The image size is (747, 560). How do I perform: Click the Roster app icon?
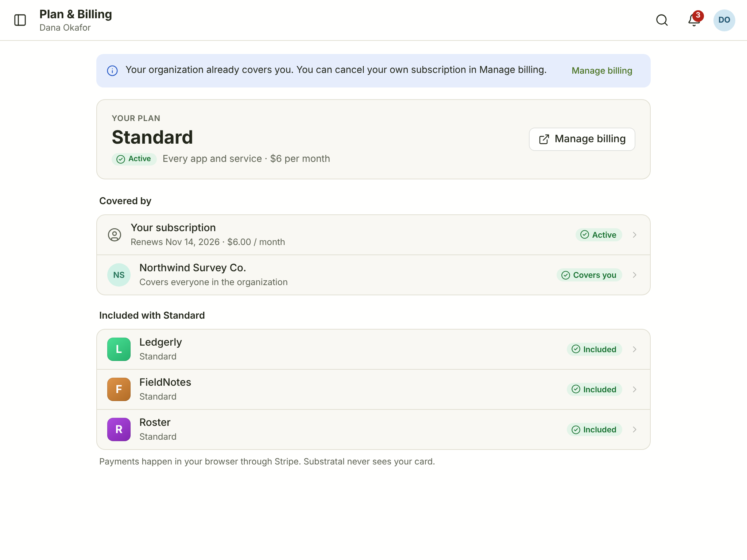(x=119, y=429)
